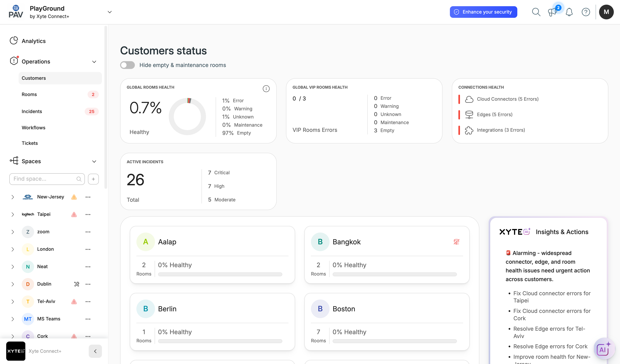Open the Taipei space more-options menu
This screenshot has width=620, height=364.
pyautogui.click(x=88, y=215)
